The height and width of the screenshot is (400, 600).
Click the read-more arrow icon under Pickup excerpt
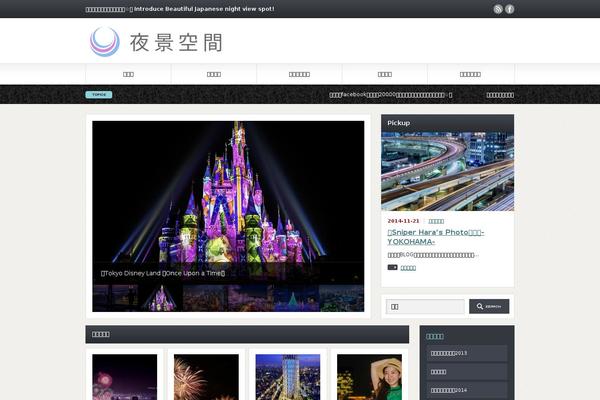coord(392,268)
